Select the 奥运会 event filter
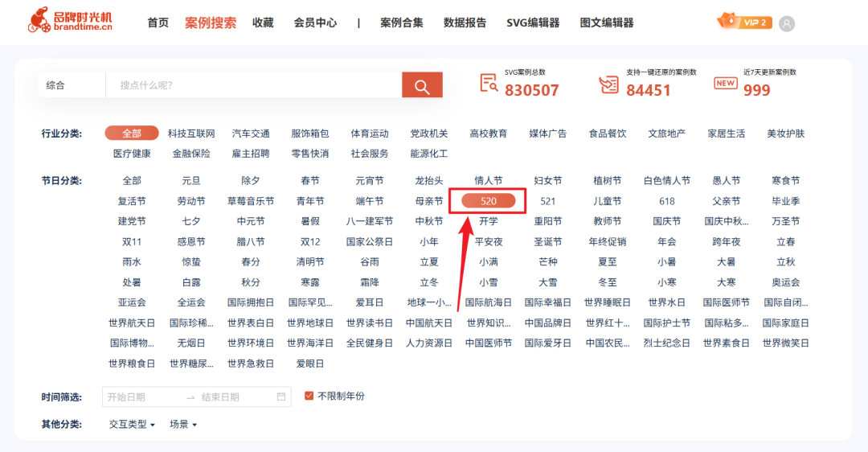The image size is (868, 452). (x=785, y=282)
